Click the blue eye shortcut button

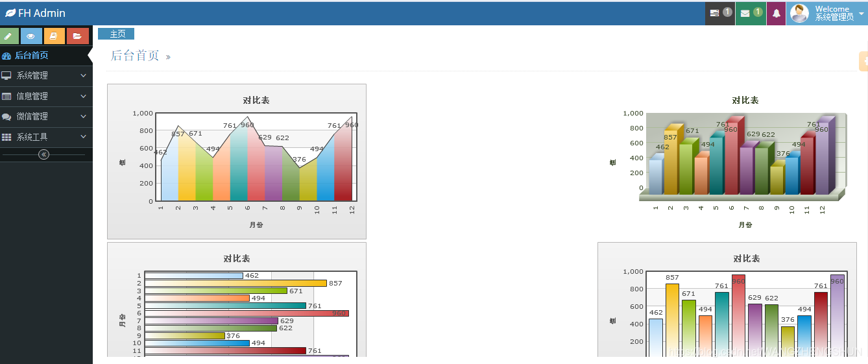pyautogui.click(x=31, y=36)
